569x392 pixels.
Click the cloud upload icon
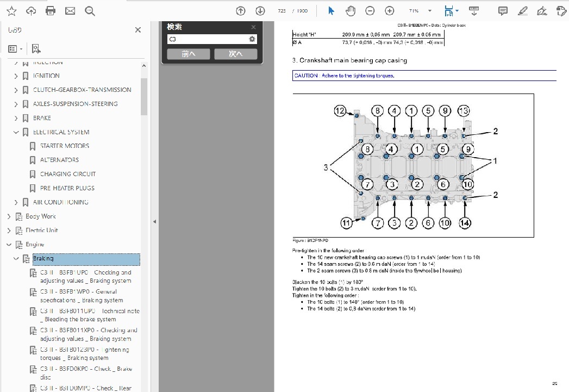pos(31,11)
